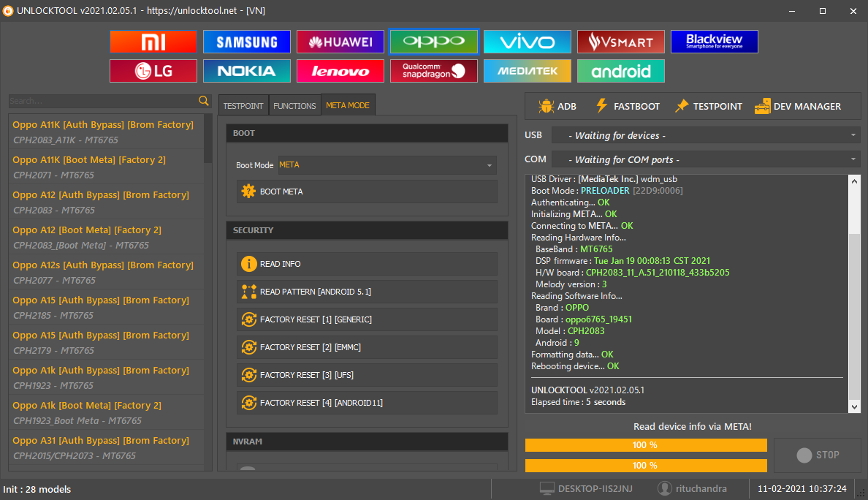Click the date and time in status bar

click(802, 488)
